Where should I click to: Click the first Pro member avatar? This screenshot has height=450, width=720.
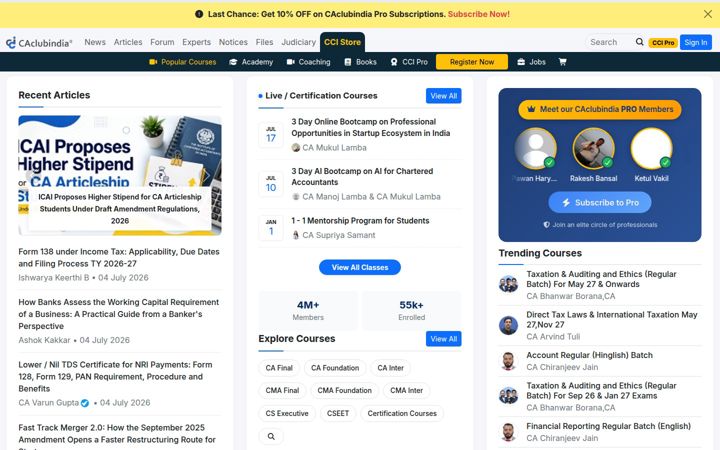click(x=535, y=149)
